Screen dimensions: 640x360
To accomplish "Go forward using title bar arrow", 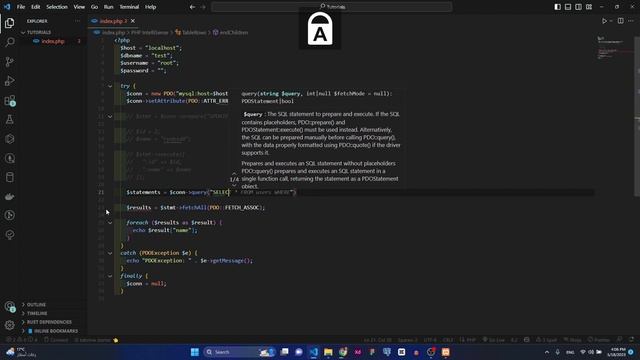I will (203, 7).
